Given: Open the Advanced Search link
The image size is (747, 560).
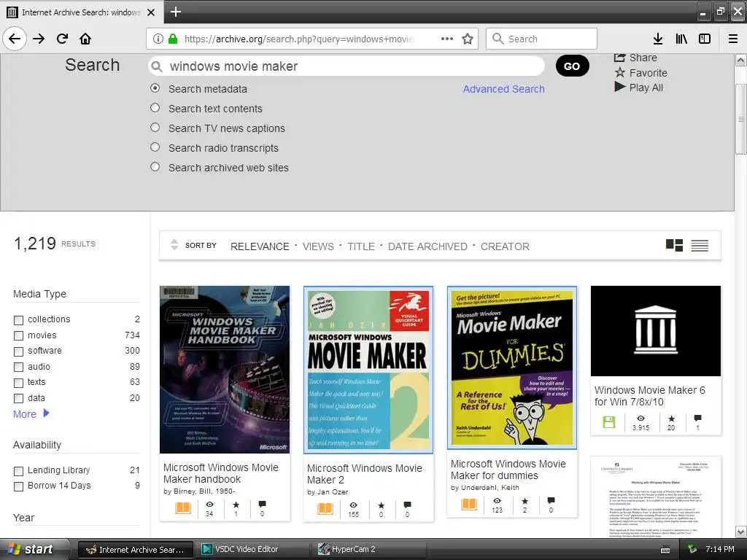Looking at the screenshot, I should (x=503, y=88).
